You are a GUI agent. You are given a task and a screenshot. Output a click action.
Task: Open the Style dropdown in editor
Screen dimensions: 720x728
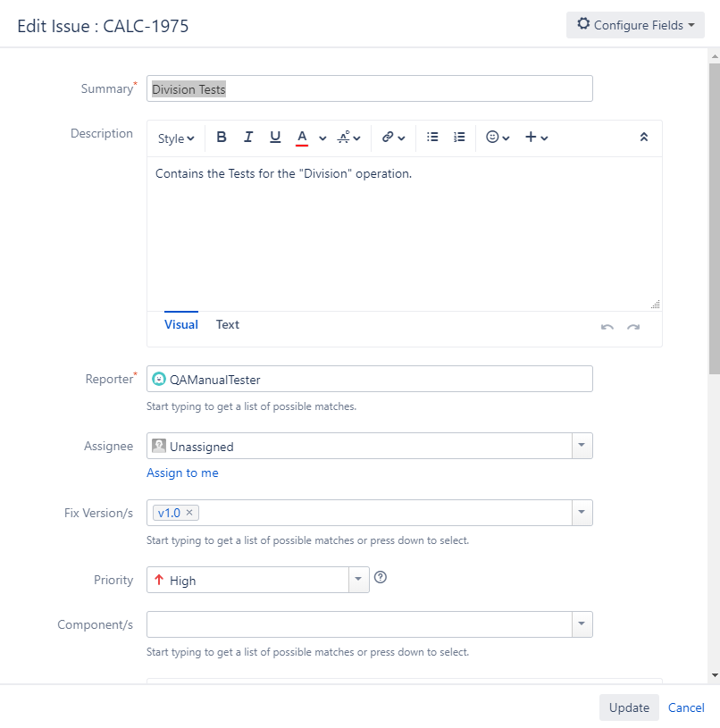[x=176, y=138]
